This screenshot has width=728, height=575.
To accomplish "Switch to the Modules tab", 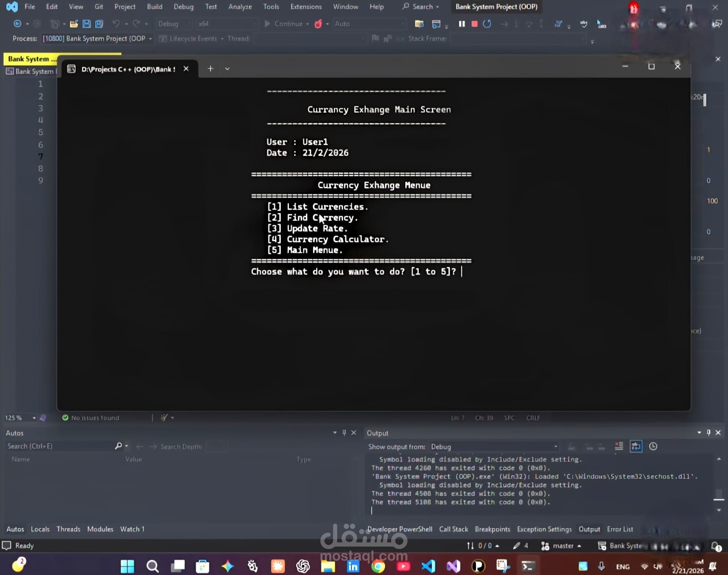I will coord(100,529).
